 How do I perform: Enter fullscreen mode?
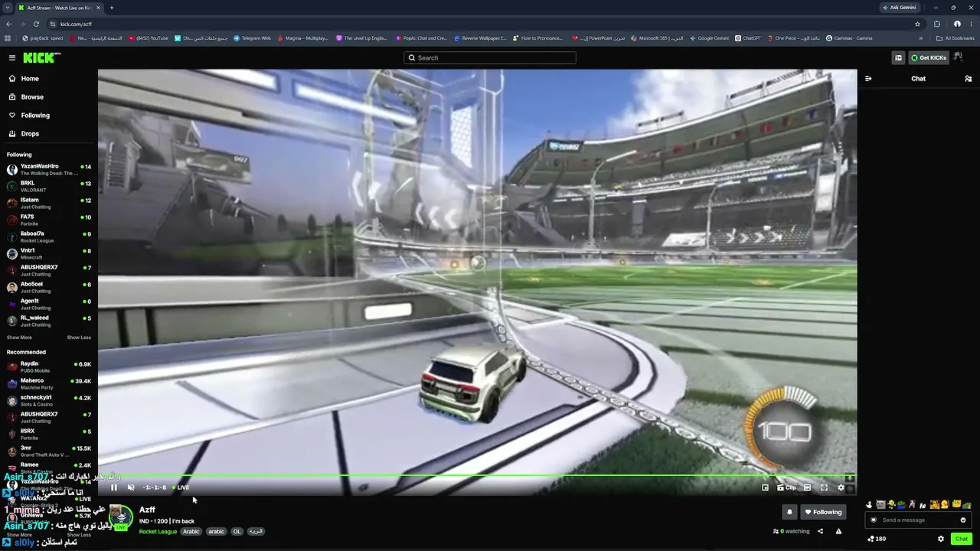pyautogui.click(x=824, y=487)
